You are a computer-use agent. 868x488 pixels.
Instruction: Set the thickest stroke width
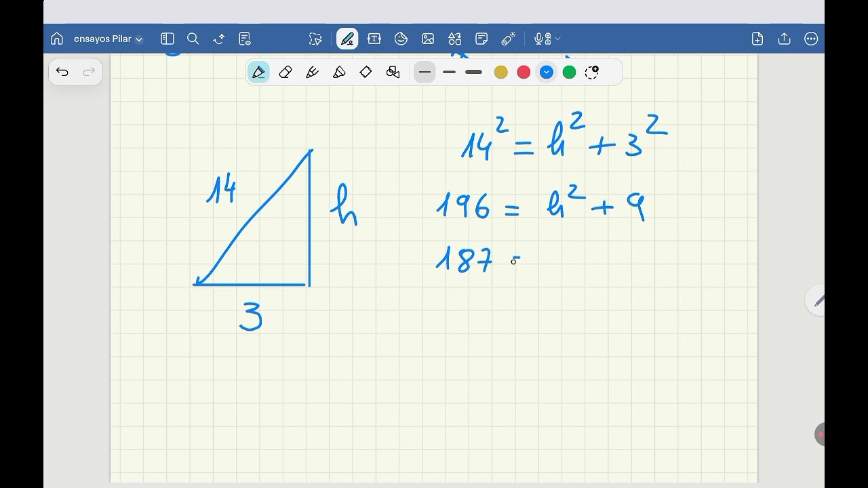[x=474, y=72]
